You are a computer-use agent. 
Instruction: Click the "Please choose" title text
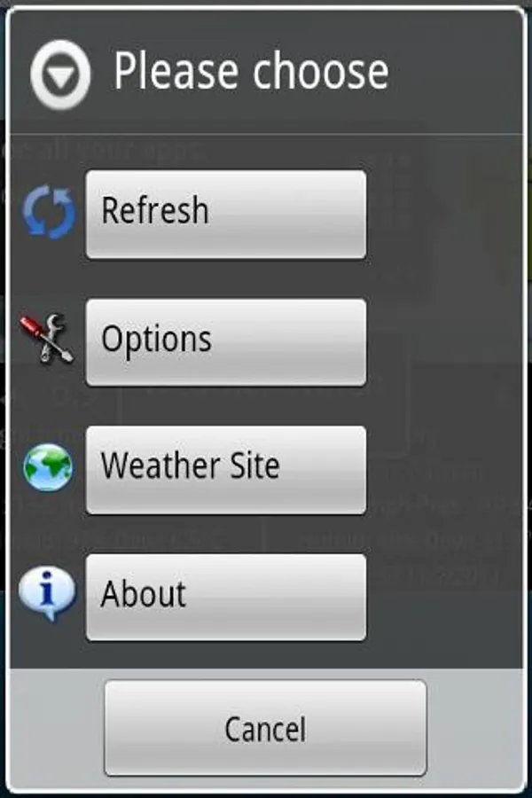[x=251, y=71]
